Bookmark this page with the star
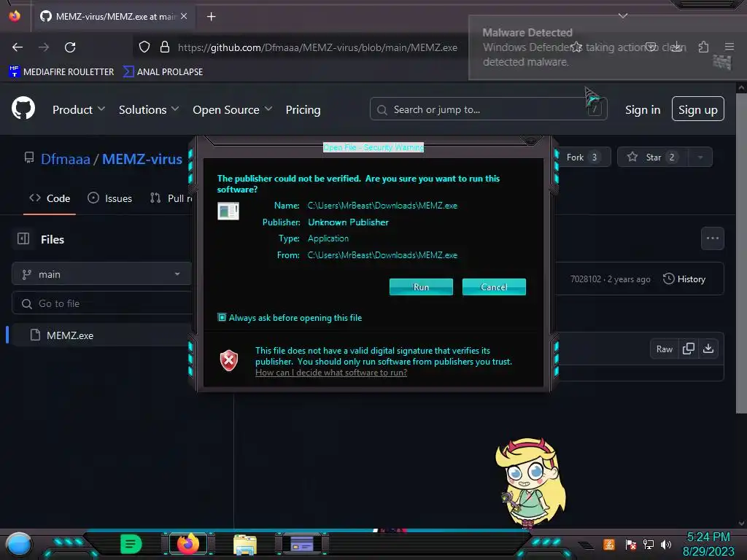This screenshot has width=747, height=560. point(576,47)
